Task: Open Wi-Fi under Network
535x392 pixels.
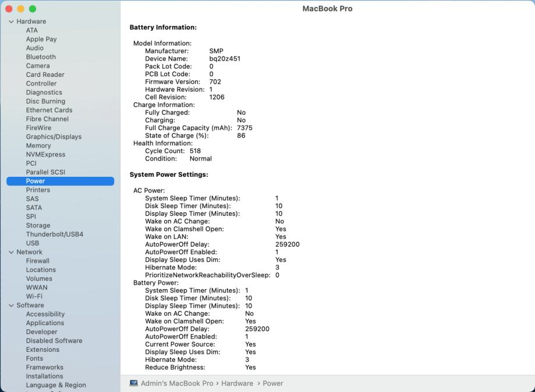Action: pos(34,296)
